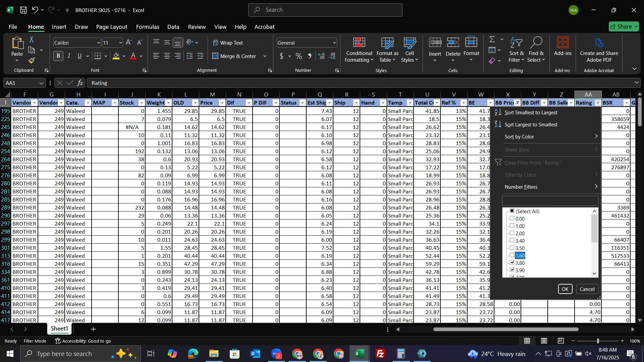Open the Rating column filter dropdown
The height and width of the screenshot is (362, 644).
pyautogui.click(x=598, y=103)
